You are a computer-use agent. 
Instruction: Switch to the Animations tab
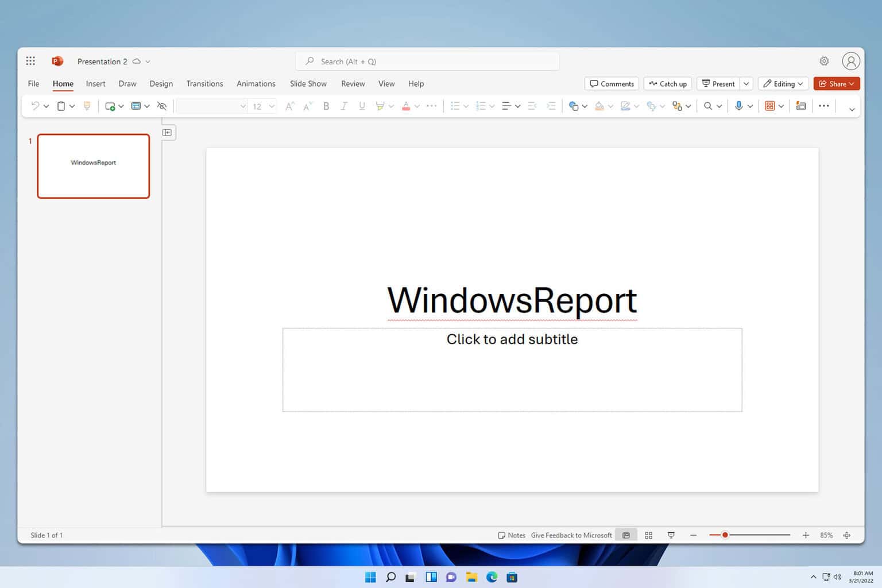(x=256, y=84)
